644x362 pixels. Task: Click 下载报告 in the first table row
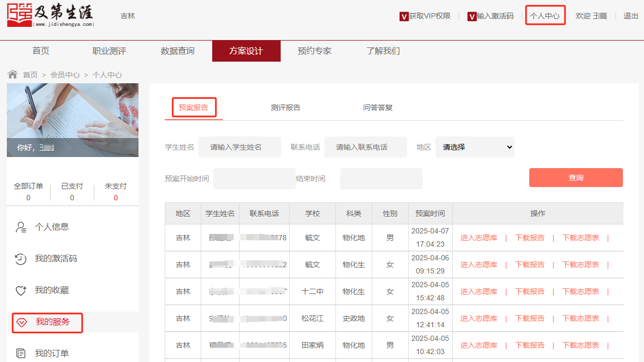(x=530, y=238)
